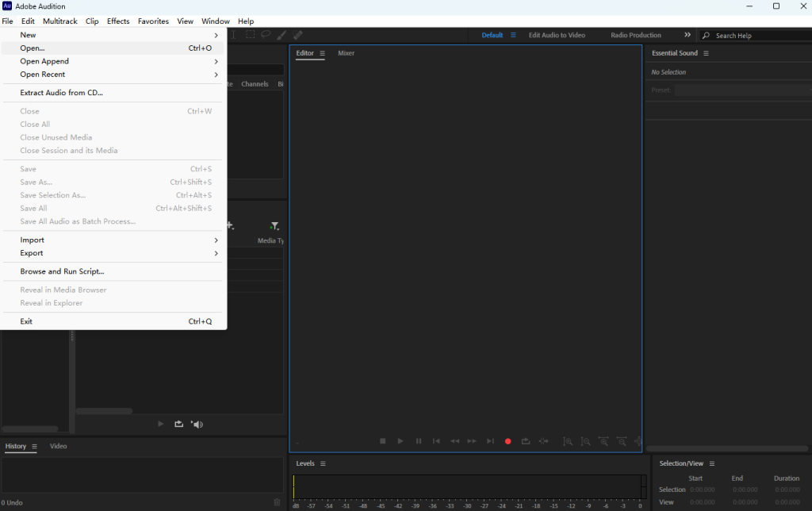
Task: Expand the workspace overflow chevron
Action: tap(688, 35)
